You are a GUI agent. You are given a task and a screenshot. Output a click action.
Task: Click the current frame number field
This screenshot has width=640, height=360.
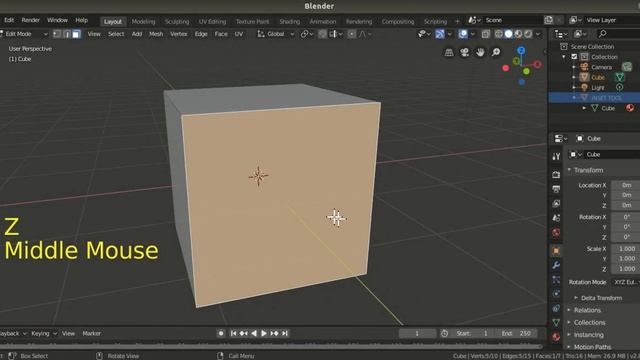(417, 333)
